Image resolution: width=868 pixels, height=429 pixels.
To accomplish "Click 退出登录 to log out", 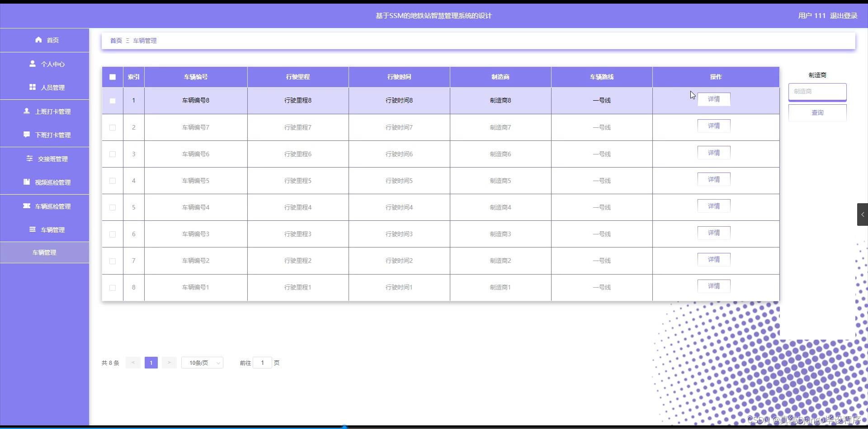I will (x=844, y=16).
